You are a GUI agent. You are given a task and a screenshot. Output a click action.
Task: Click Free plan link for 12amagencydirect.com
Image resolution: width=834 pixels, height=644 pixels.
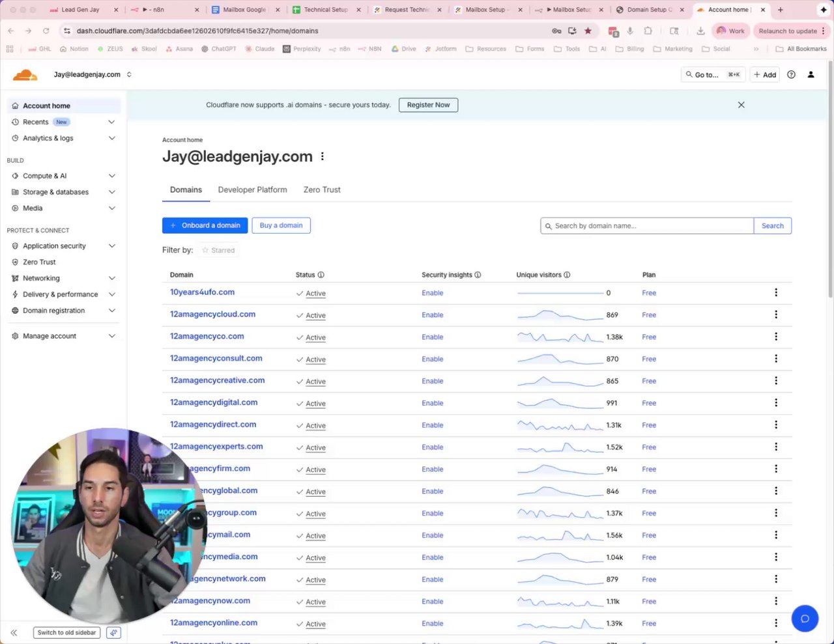(x=649, y=425)
